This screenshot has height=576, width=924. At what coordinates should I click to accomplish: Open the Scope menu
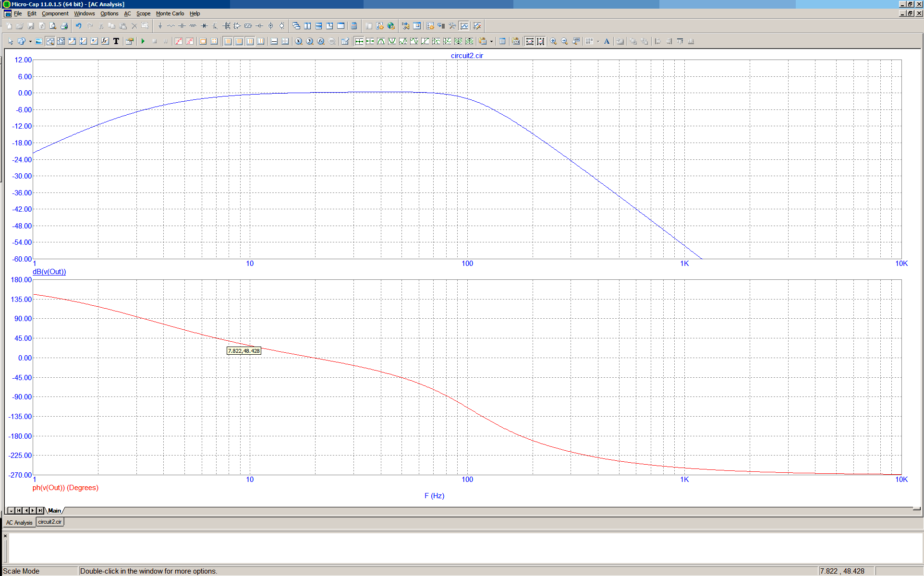143,13
